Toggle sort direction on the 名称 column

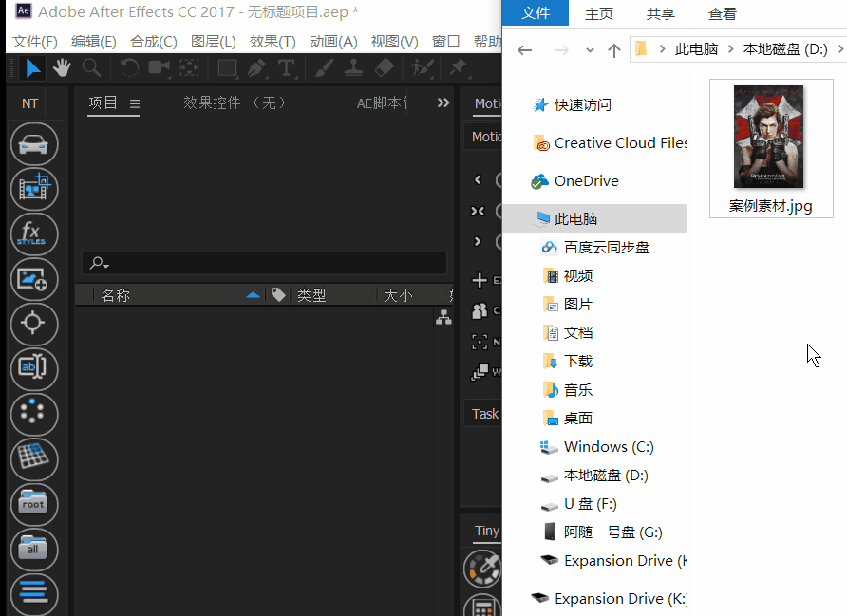[x=253, y=294]
